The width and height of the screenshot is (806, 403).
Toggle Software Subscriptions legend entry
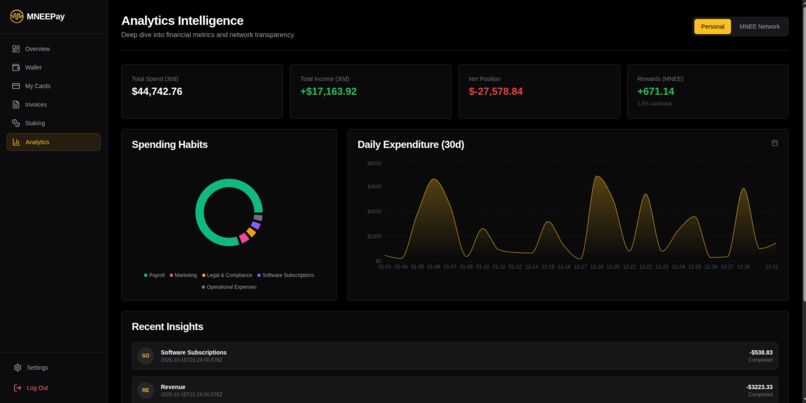point(285,276)
